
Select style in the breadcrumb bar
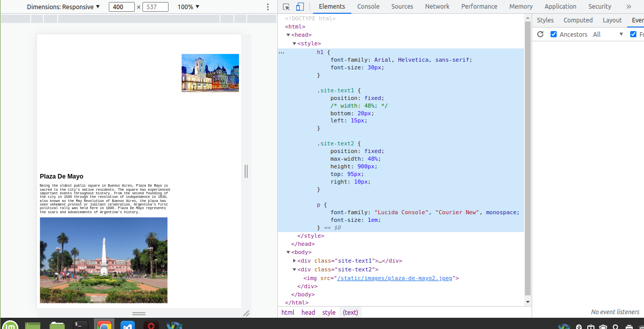329,312
